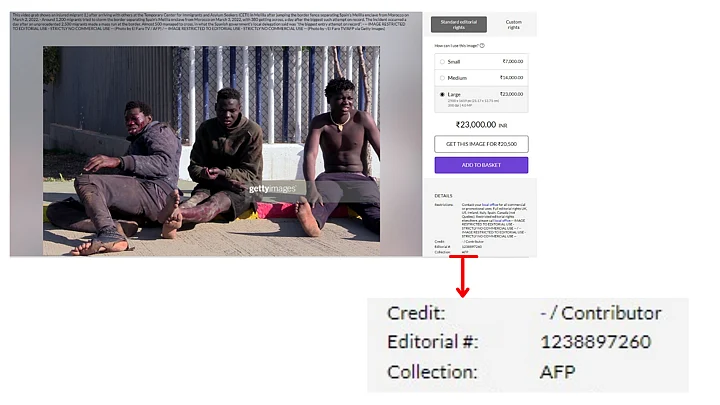Open the second 'local office' link in Restrictions
The width and height of the screenshot is (720, 405).
pyautogui.click(x=503, y=220)
